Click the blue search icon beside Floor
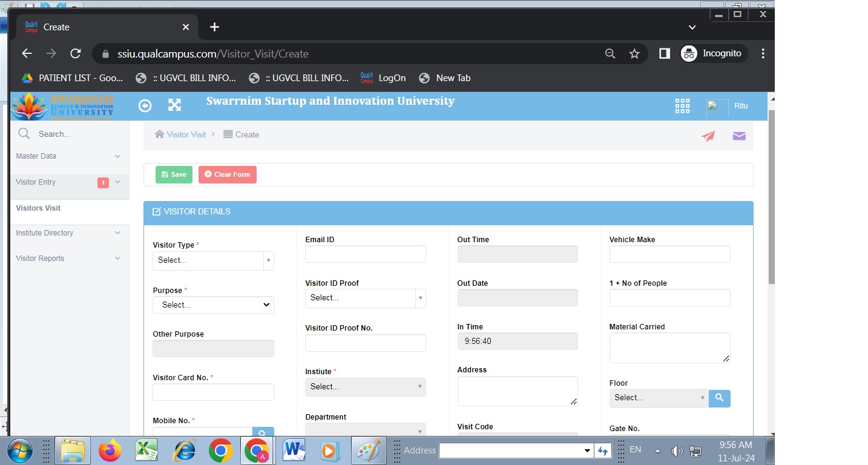Image resolution: width=868 pixels, height=465 pixels. 719,398
